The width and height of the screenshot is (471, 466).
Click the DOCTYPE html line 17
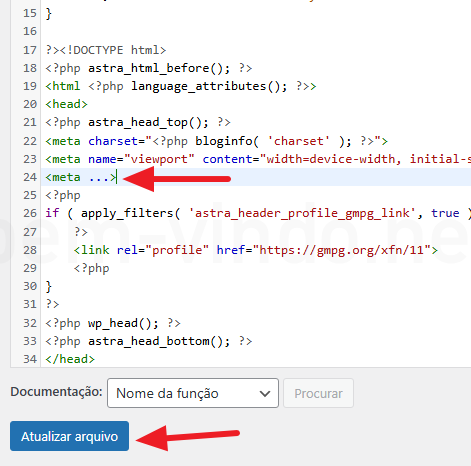click(x=105, y=50)
